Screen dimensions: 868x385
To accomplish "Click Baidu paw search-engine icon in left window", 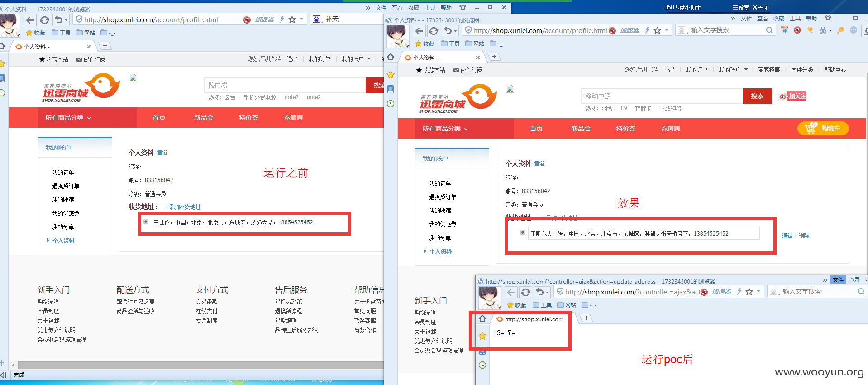I will 316,19.
